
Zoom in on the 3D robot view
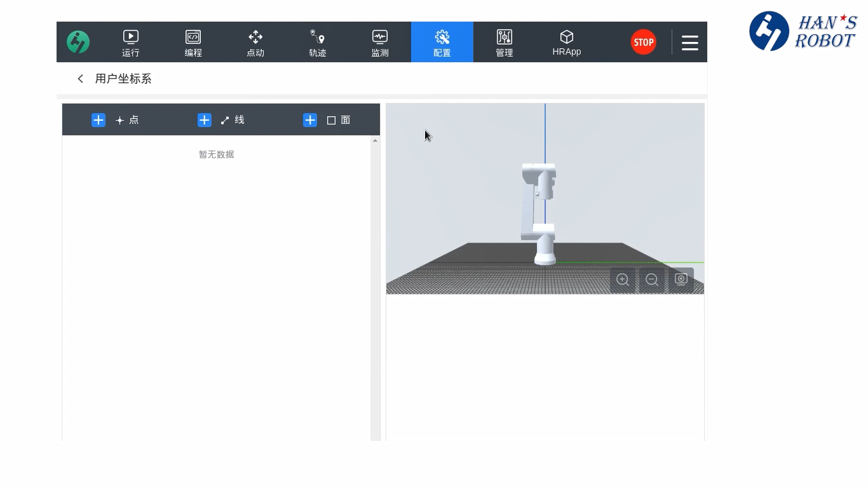pos(623,280)
